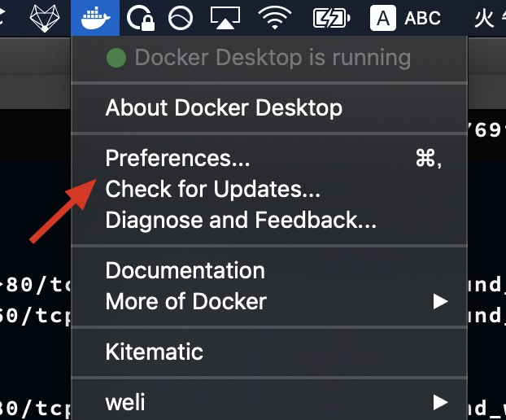Open Docker Preferences...

(x=269, y=158)
